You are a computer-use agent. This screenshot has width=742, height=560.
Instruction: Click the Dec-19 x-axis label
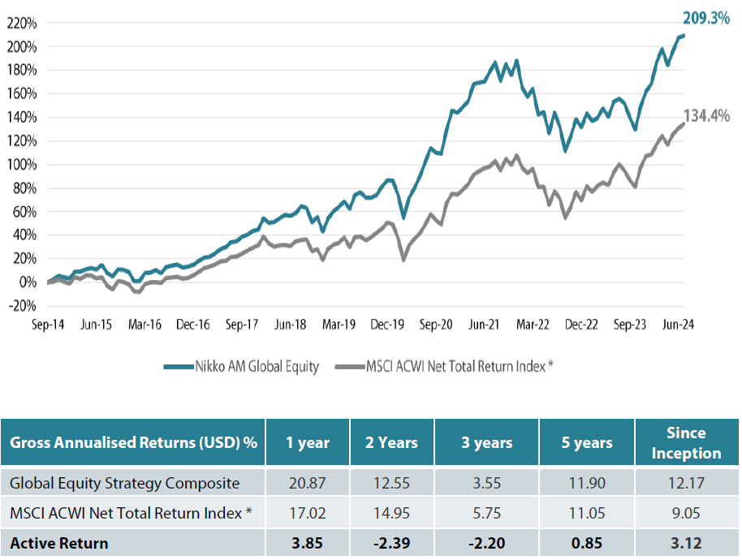click(387, 325)
